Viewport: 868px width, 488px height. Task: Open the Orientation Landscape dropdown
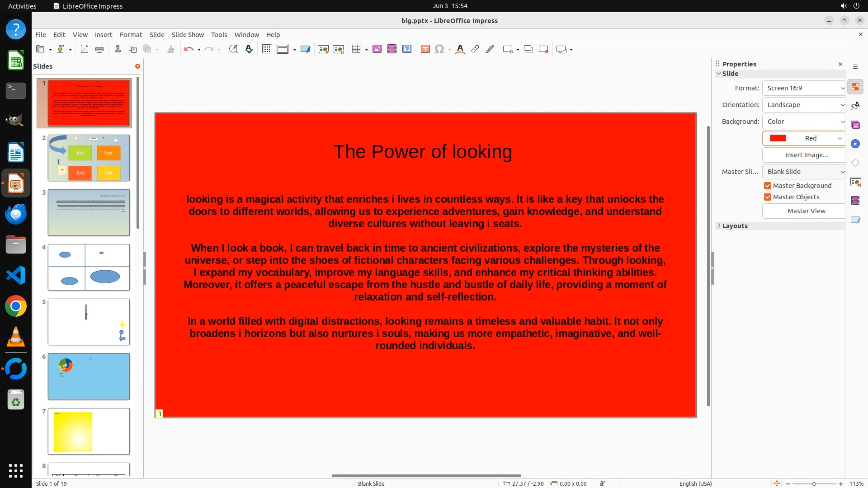coord(804,105)
